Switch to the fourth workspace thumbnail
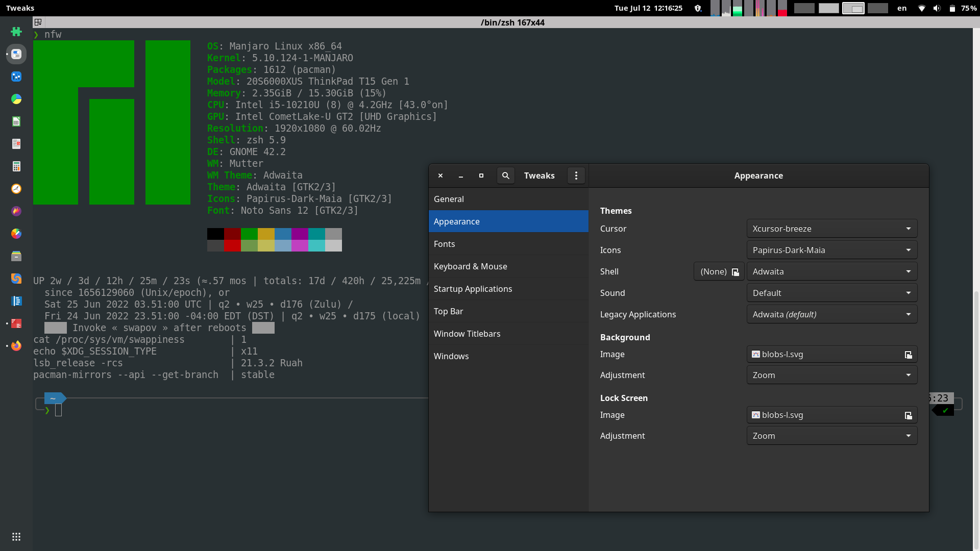The height and width of the screenshot is (551, 980). point(878,8)
